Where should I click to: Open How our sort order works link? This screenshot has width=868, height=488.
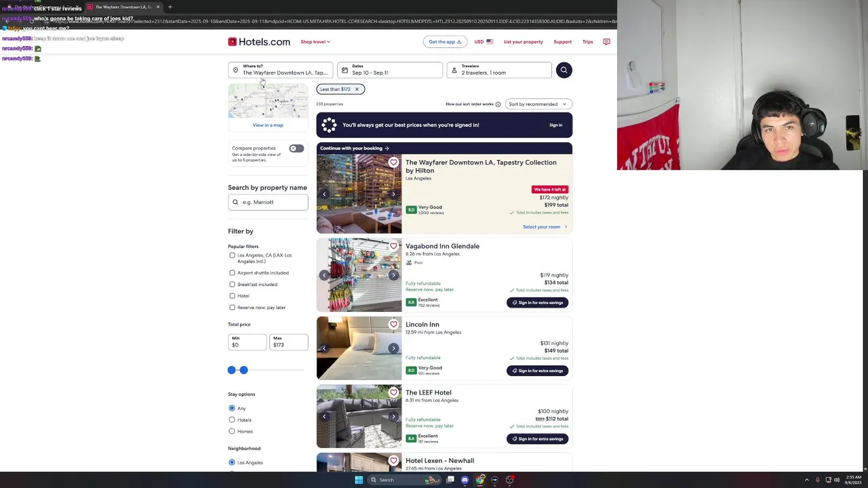click(469, 104)
